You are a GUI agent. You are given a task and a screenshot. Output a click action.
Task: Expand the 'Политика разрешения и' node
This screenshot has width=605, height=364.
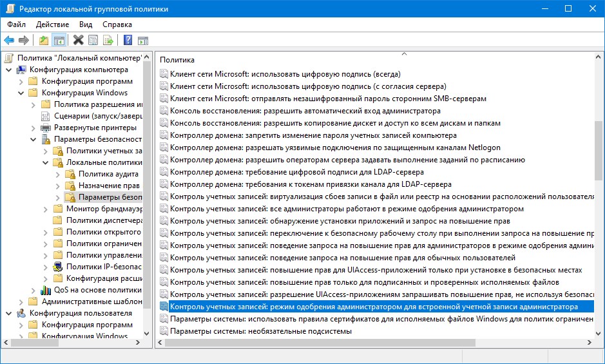pos(34,104)
